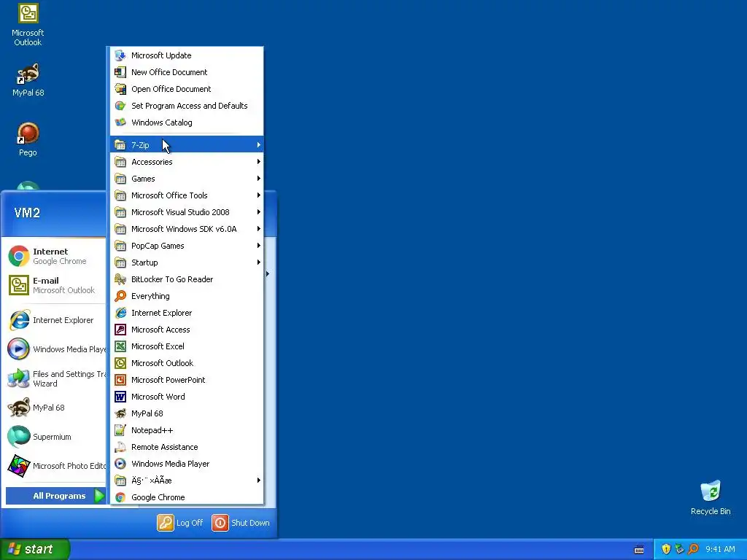This screenshot has width=747, height=560.
Task: Click the Microsoft Outlook desktop icon
Action: click(28, 25)
